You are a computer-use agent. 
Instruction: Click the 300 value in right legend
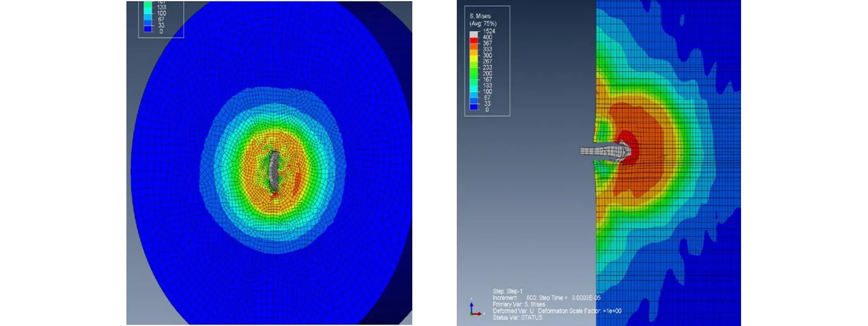tap(488, 55)
